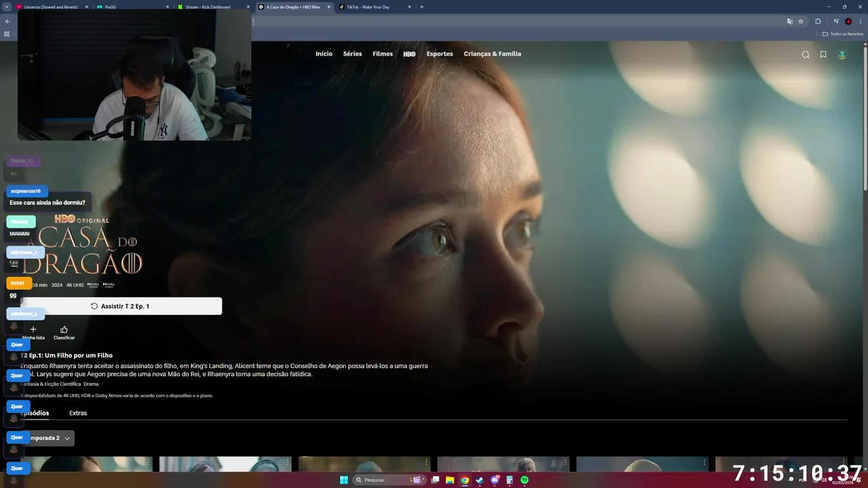868x488 pixels.
Task: Open Steam from the taskbar
Action: click(x=479, y=480)
